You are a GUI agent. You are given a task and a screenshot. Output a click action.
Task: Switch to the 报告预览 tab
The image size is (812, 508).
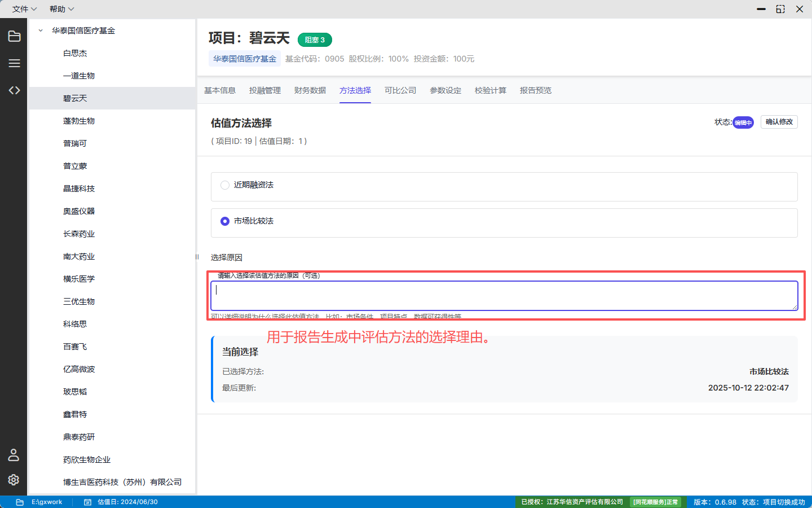536,90
